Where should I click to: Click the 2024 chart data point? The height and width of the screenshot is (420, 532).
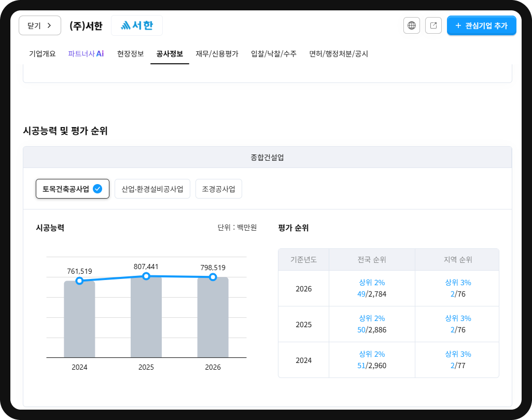pyautogui.click(x=79, y=281)
